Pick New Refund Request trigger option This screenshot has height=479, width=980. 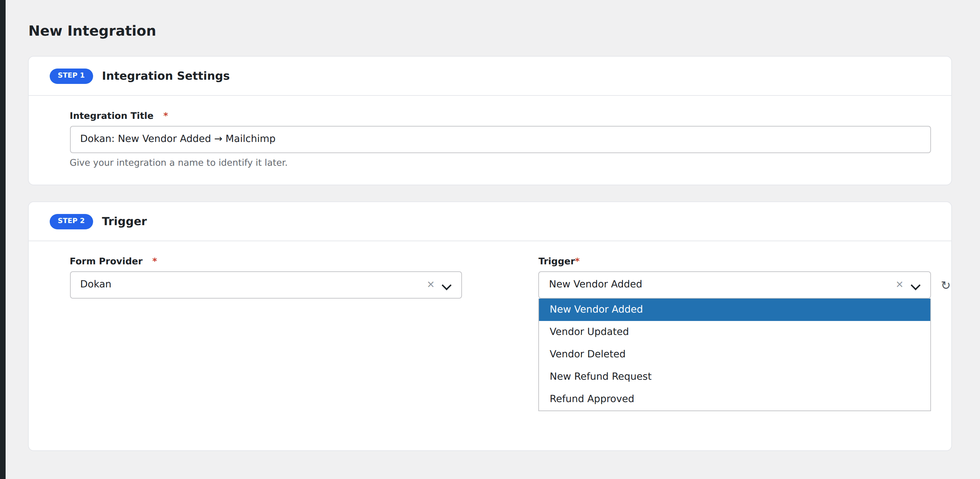(734, 376)
